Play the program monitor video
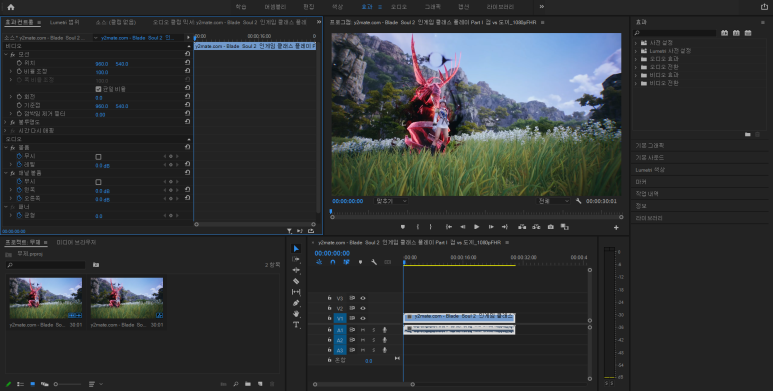 point(476,227)
